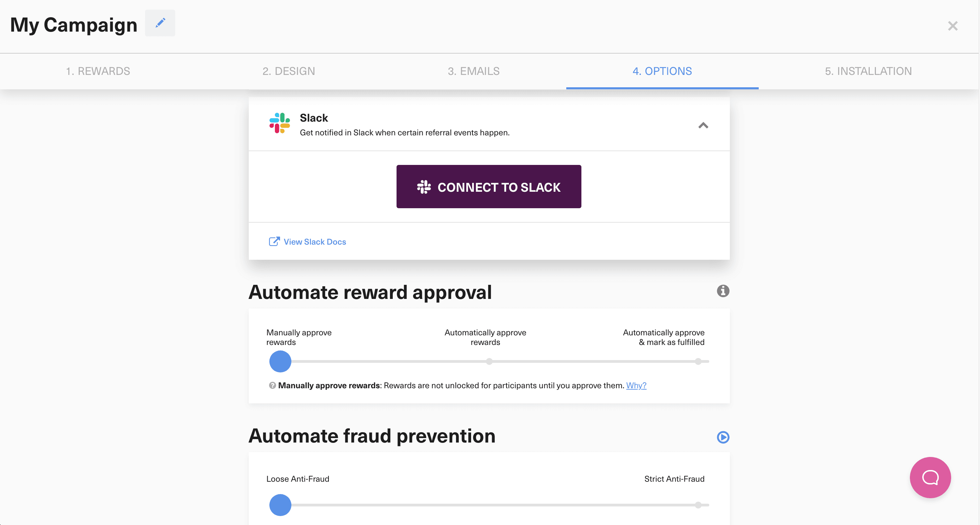Open the campaign name edit pencil icon
Image resolution: width=980 pixels, height=525 pixels.
(x=160, y=23)
